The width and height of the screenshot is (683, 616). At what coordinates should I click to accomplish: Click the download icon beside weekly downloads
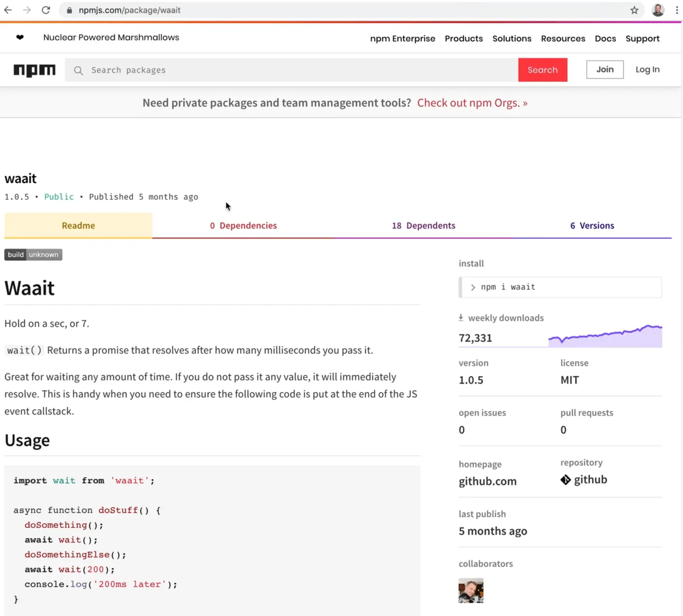click(x=461, y=317)
